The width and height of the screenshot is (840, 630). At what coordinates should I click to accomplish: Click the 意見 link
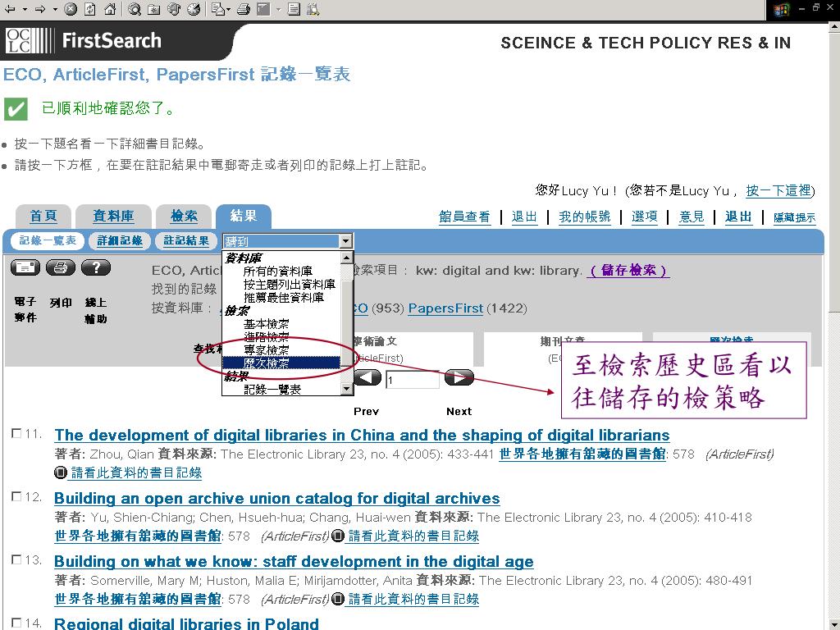click(x=692, y=217)
